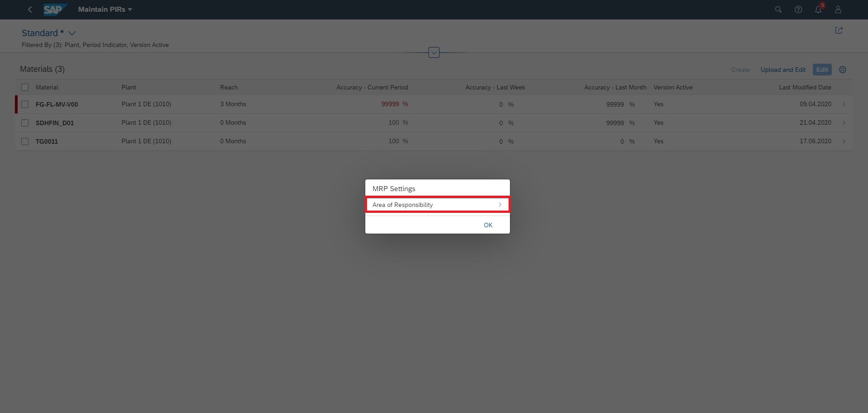The image size is (868, 413).
Task: Click Upload and Edit
Action: click(783, 70)
